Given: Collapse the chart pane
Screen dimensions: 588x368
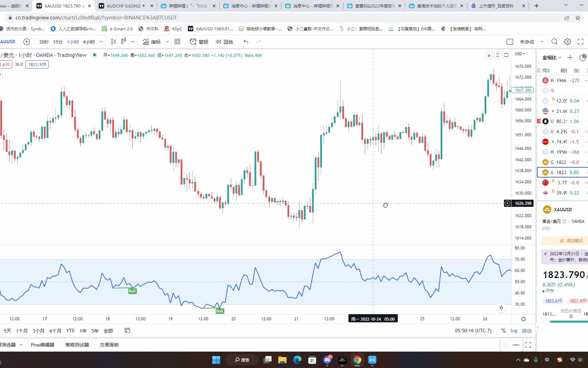Looking at the screenshot, I should click(497, 55).
